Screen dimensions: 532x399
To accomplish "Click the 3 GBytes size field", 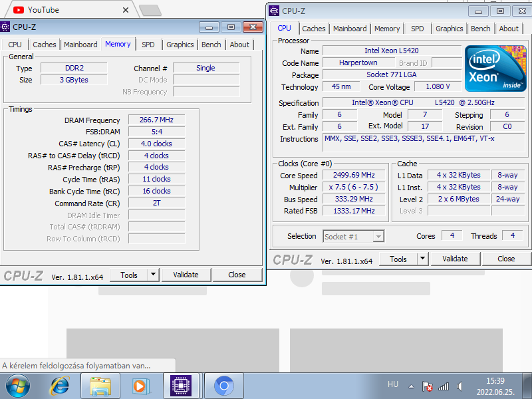I will pyautogui.click(x=74, y=80).
